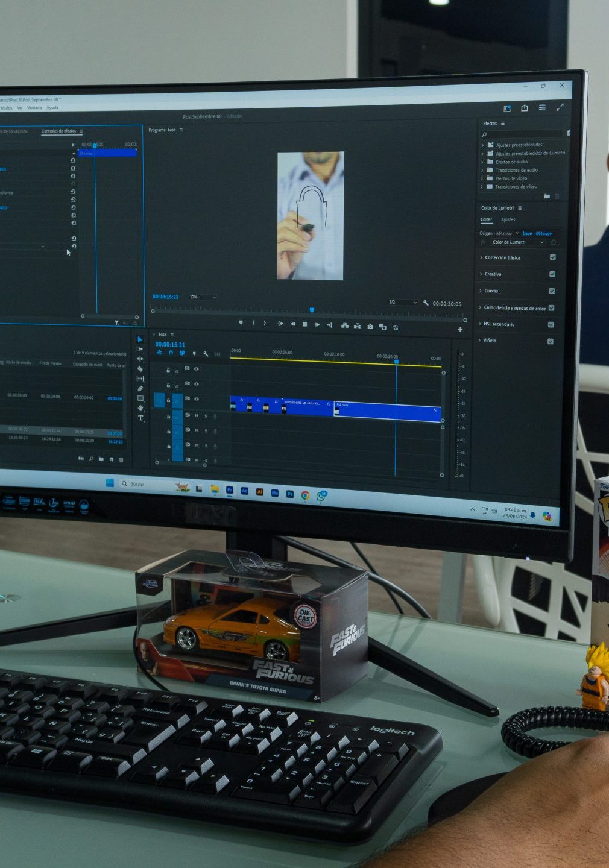Expand the Curvas section

[481, 291]
